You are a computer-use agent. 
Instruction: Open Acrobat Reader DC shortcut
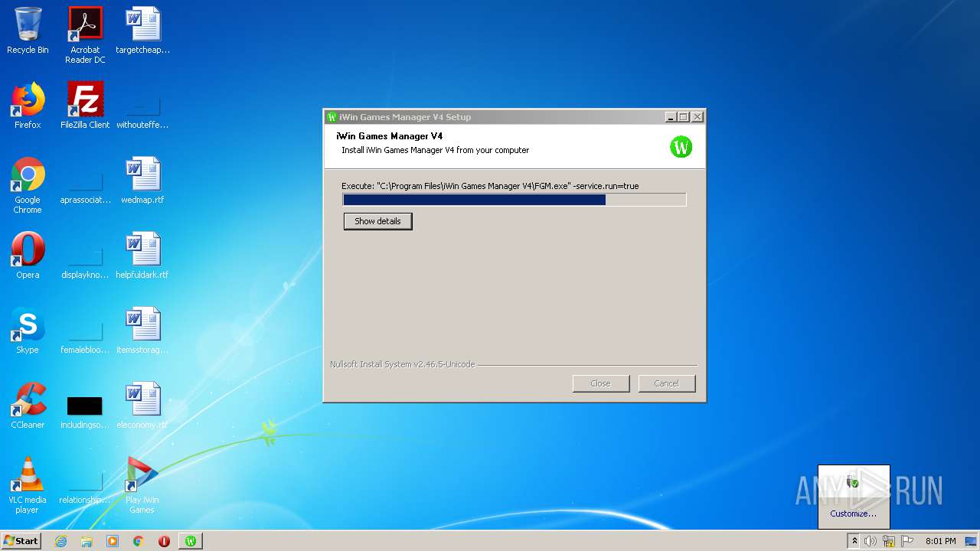[85, 35]
